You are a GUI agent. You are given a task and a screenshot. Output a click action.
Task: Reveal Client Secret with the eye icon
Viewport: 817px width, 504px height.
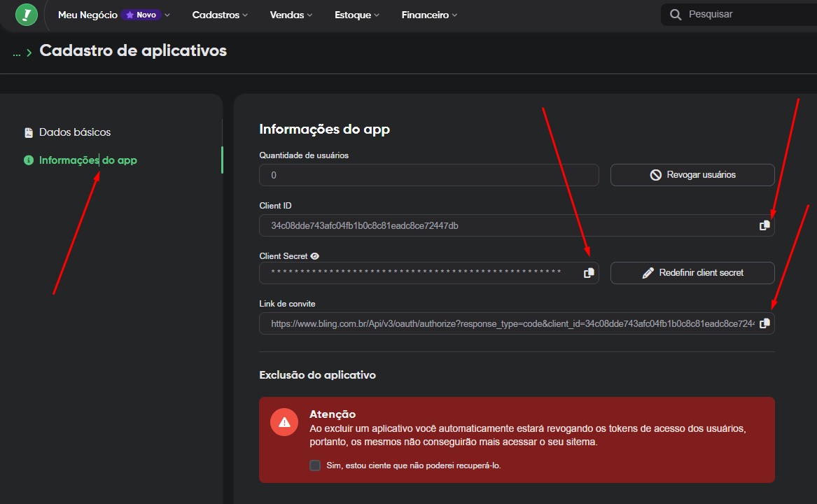[315, 256]
